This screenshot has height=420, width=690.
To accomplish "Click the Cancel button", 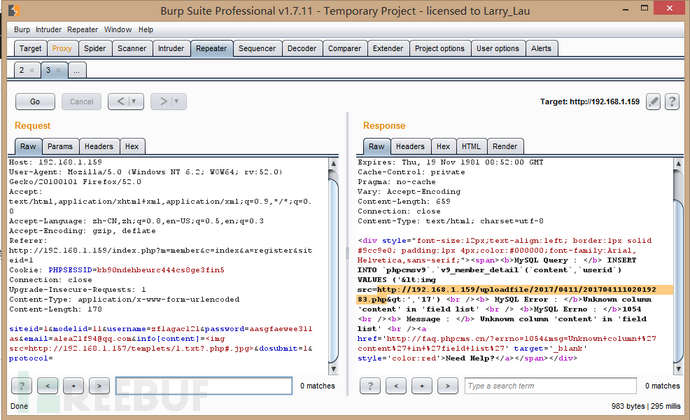I will click(81, 102).
